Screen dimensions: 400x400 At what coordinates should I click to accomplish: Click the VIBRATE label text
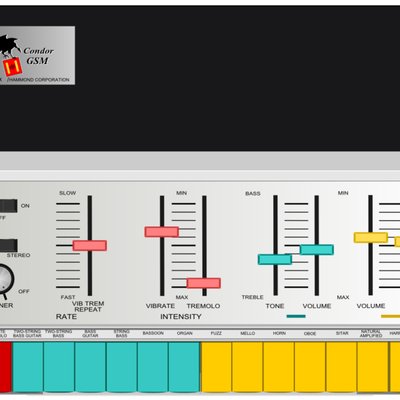(x=160, y=306)
